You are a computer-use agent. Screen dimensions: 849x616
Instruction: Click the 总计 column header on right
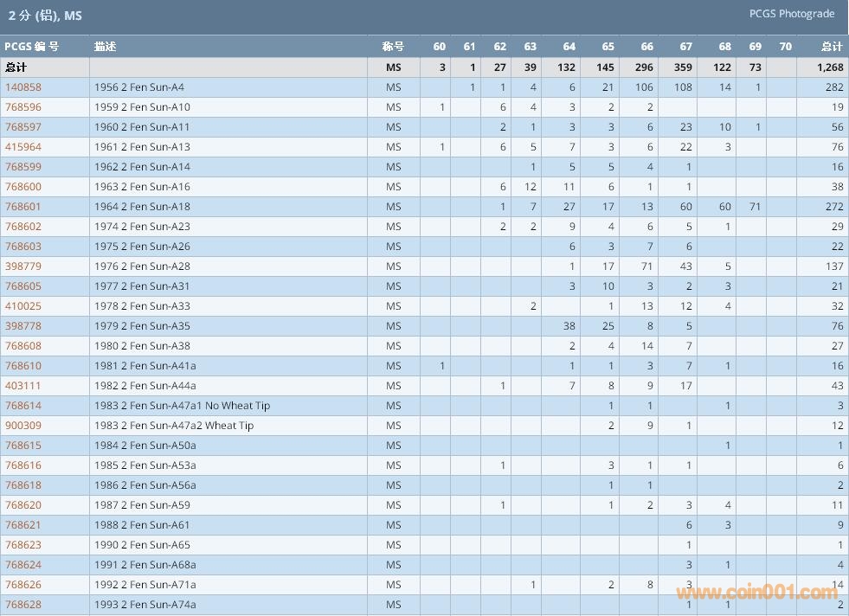[x=831, y=47]
